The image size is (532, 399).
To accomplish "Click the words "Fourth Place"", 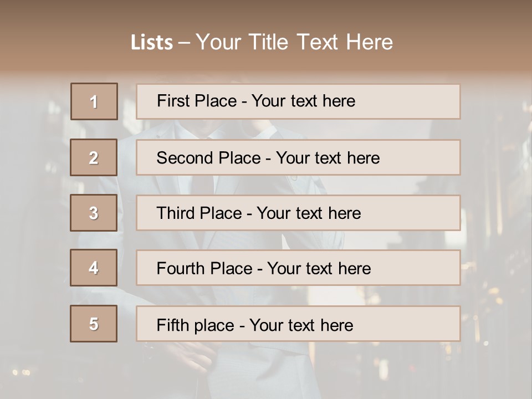I will tap(204, 269).
